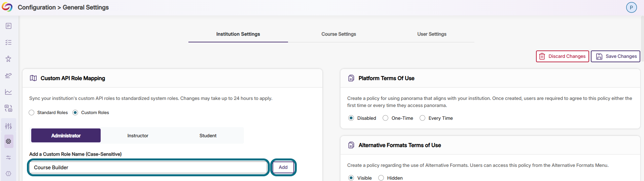Open the airplane departure icon in sidebar
Image resolution: width=644 pixels, height=181 pixels.
8,75
